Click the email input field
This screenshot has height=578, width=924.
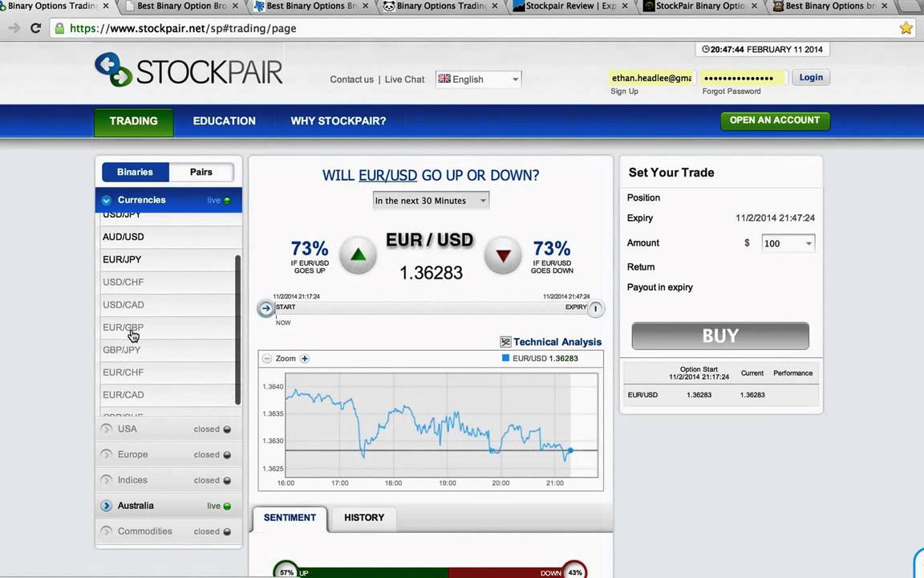pyautogui.click(x=652, y=78)
